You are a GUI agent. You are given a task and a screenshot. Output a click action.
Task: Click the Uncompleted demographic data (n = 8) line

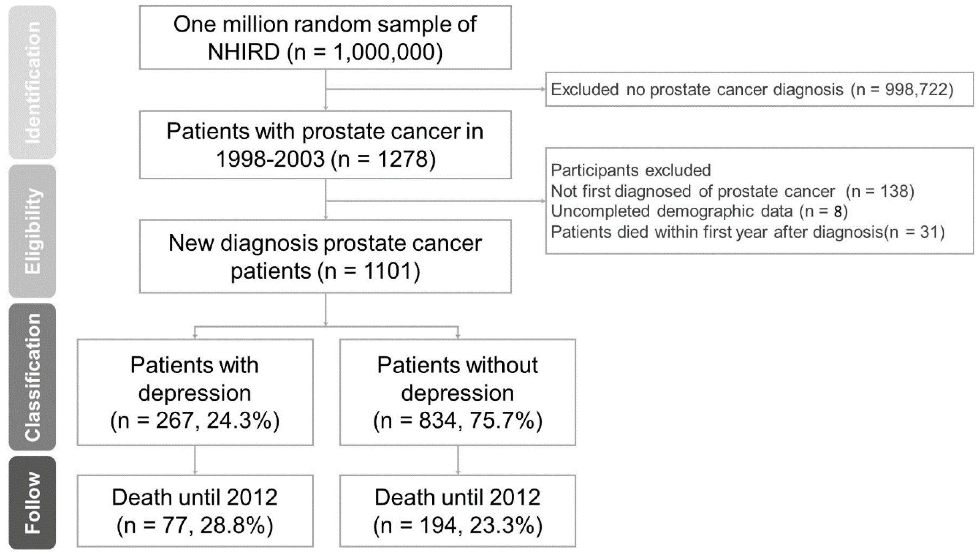[x=699, y=211]
